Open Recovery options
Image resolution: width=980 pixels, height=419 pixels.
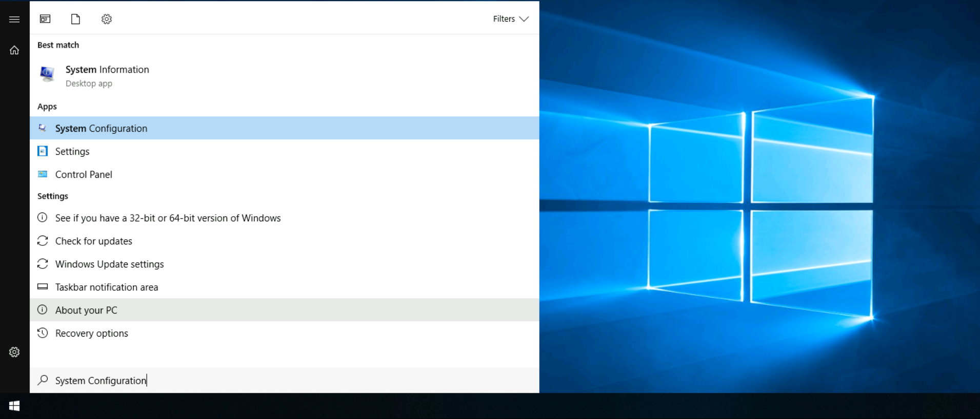click(91, 333)
